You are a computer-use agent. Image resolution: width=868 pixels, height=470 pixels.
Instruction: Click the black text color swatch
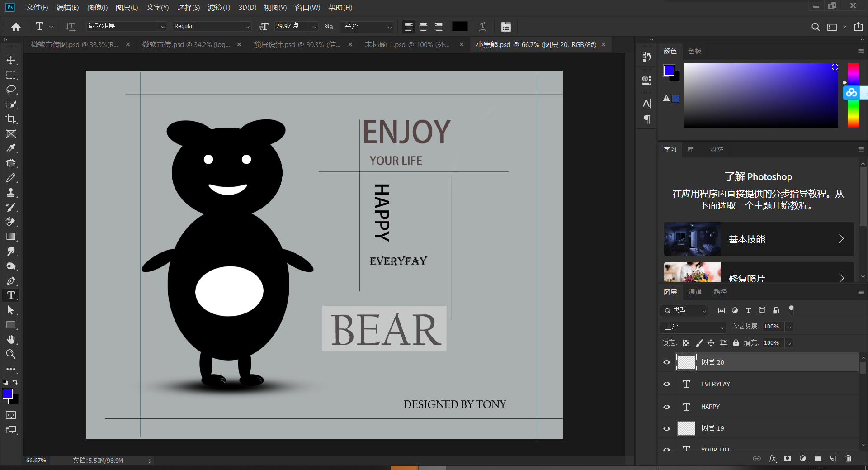click(x=460, y=27)
